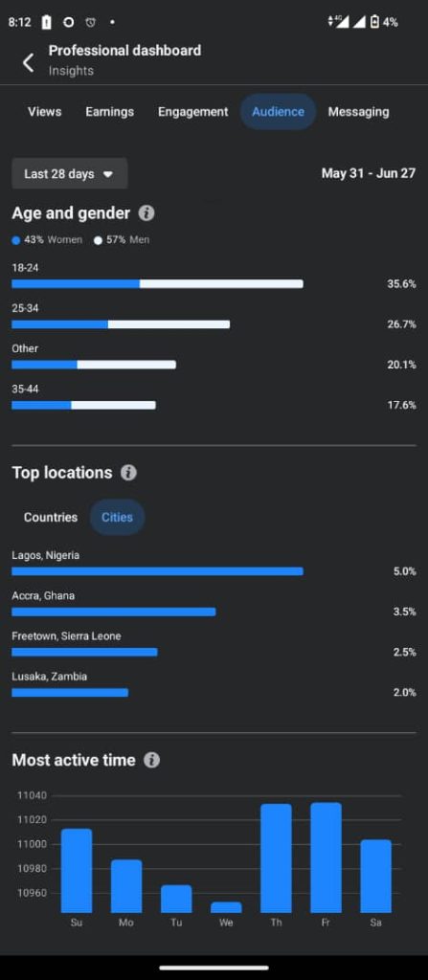Image resolution: width=428 pixels, height=980 pixels.
Task: Tap the signal strength status icon
Action: [x=359, y=22]
